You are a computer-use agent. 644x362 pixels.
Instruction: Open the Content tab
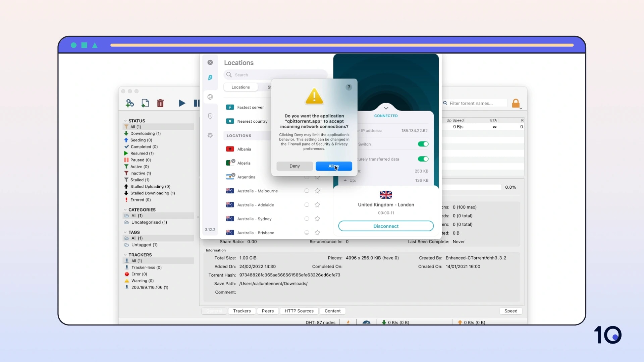[x=332, y=311]
